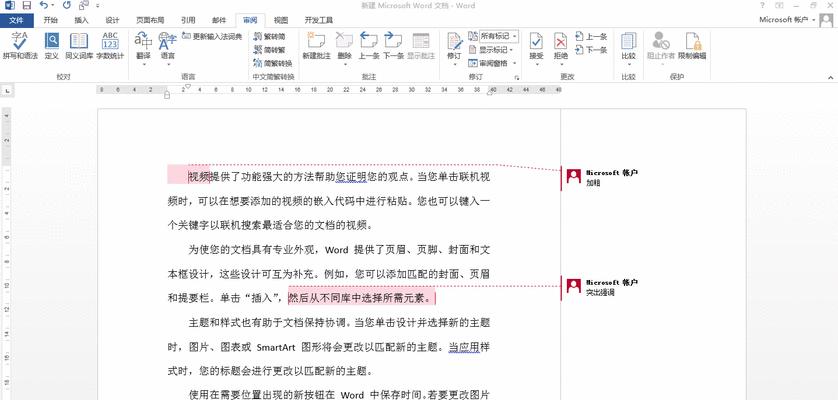
Task: Expand the 接受 dropdown arrow
Action: click(x=537, y=65)
